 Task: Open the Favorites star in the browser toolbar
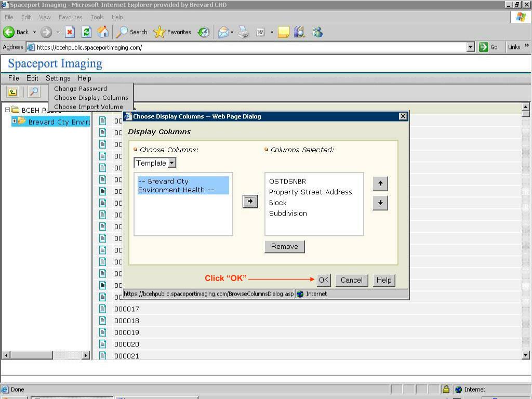click(x=172, y=32)
